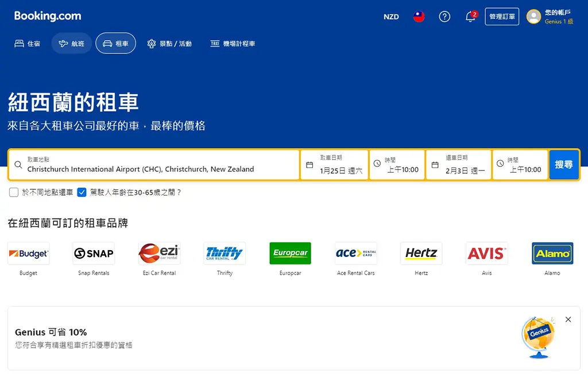
Task: Click the 紐西蘭的租車 heading
Action: click(x=73, y=102)
